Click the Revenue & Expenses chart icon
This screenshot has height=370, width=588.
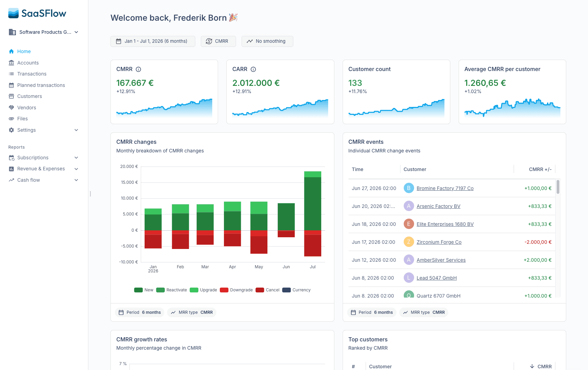(x=11, y=169)
